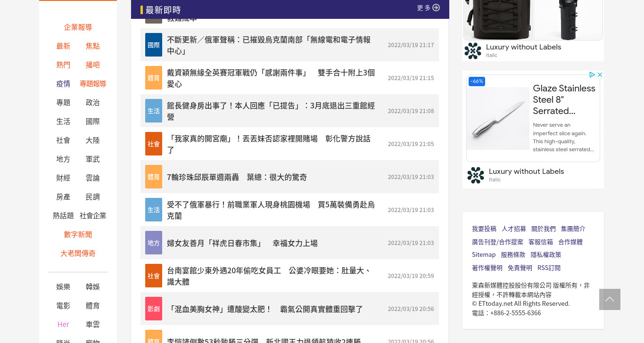This screenshot has width=644, height=343.
Task: Select 企業報導 in sidebar menu
Action: pos(78,27)
